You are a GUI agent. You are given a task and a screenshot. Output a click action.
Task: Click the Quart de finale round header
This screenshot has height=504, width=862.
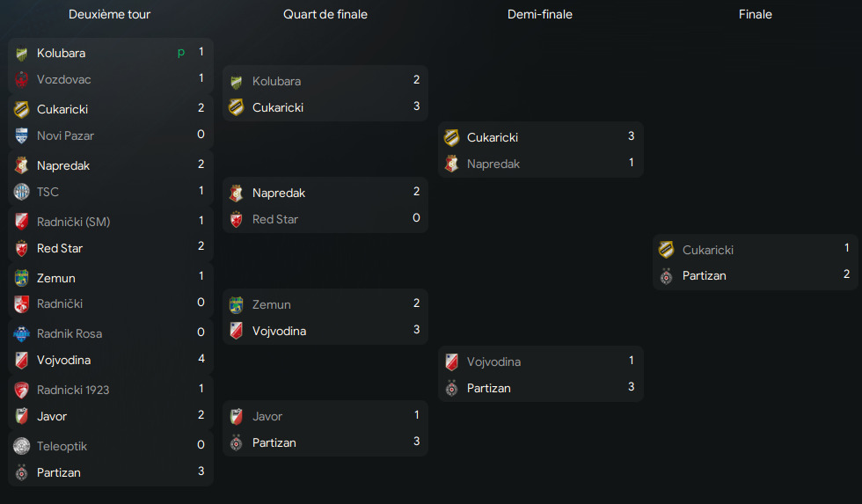(325, 14)
